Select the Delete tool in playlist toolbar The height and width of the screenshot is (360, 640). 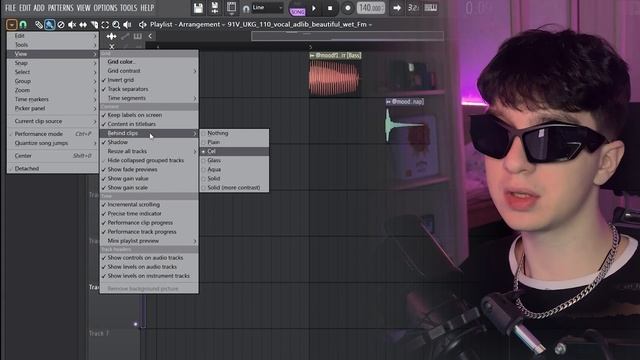pos(61,25)
